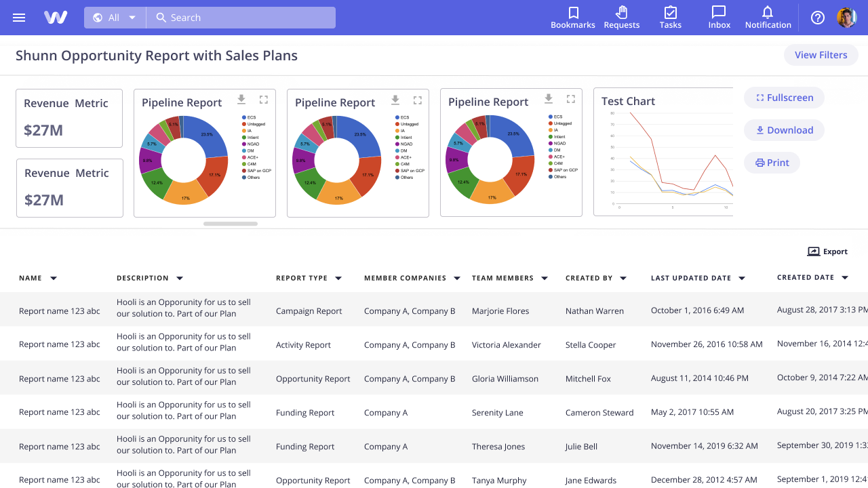
Task: Click the globe icon in scope selector
Action: coord(98,18)
